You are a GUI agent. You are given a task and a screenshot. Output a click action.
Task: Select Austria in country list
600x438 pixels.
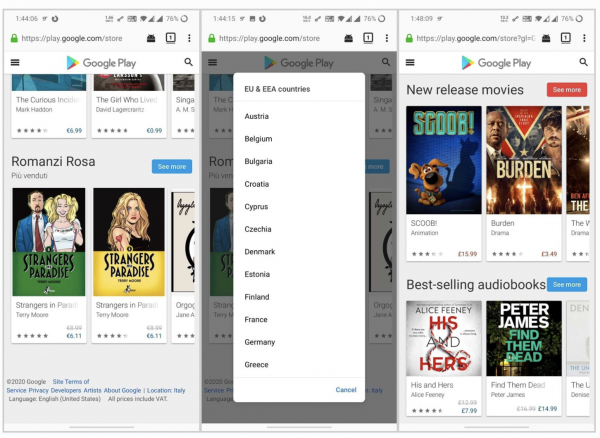pos(299,116)
